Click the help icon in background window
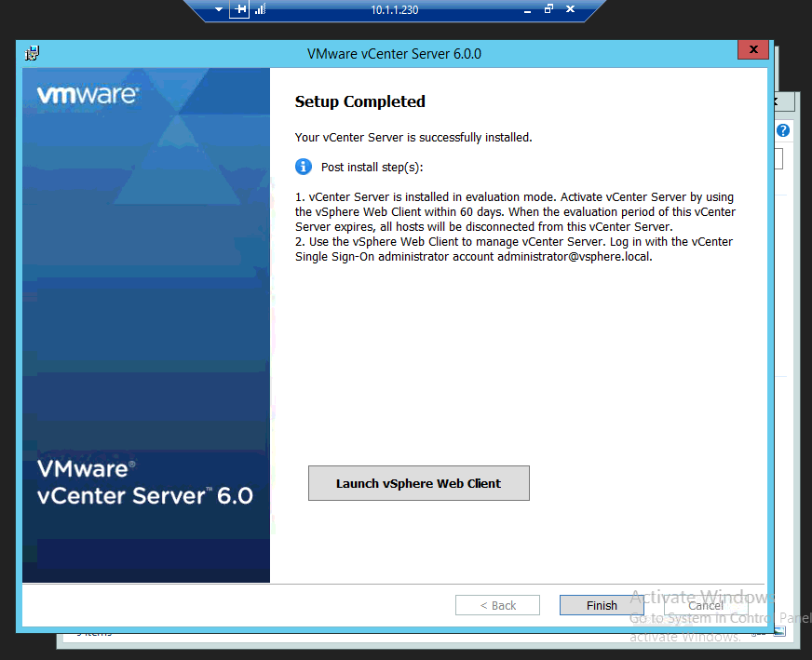 783,130
